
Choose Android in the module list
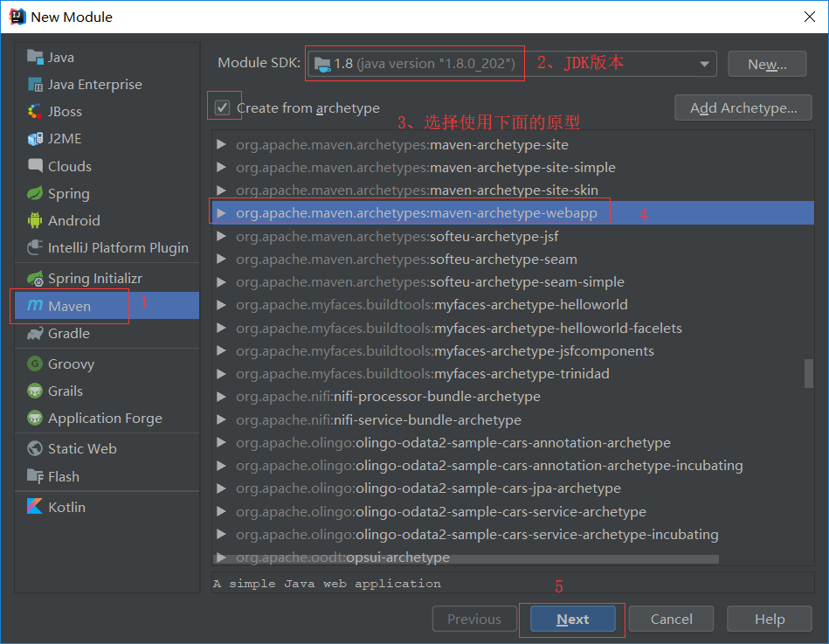107,220
